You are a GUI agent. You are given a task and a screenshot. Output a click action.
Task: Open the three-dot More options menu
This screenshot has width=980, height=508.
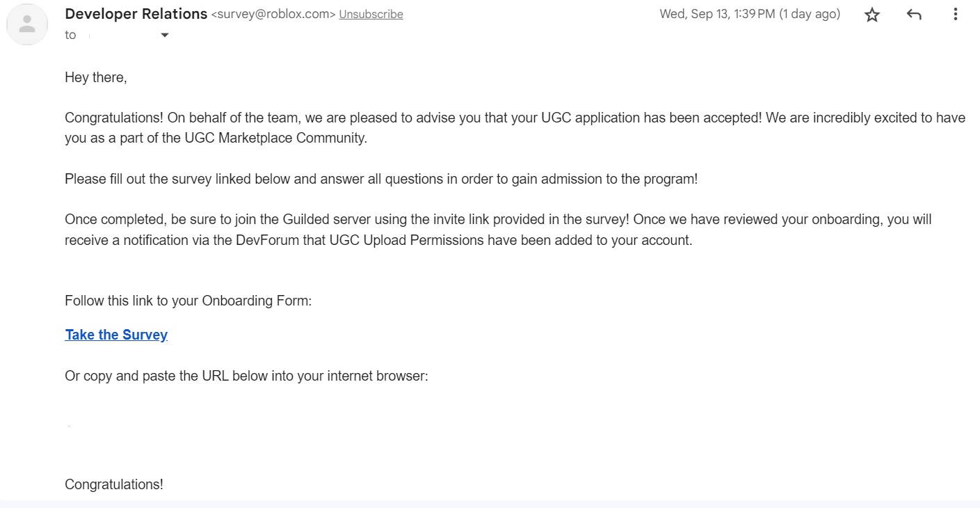956,15
